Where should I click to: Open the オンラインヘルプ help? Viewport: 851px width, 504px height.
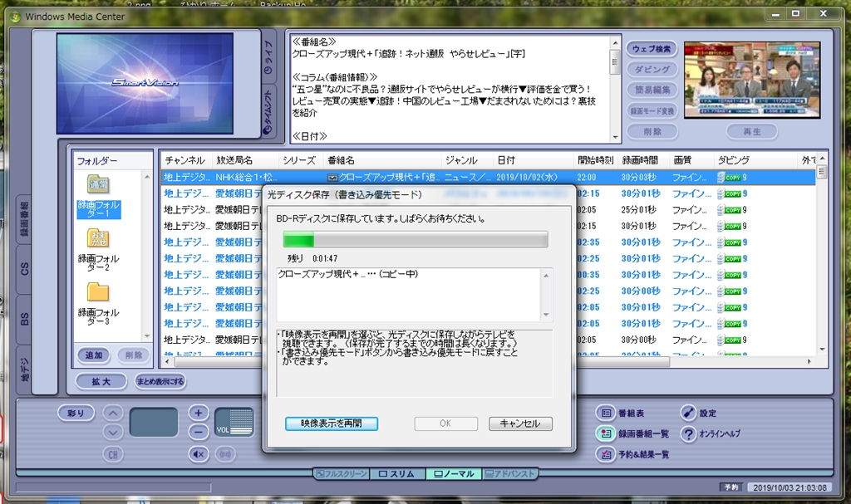tap(711, 433)
